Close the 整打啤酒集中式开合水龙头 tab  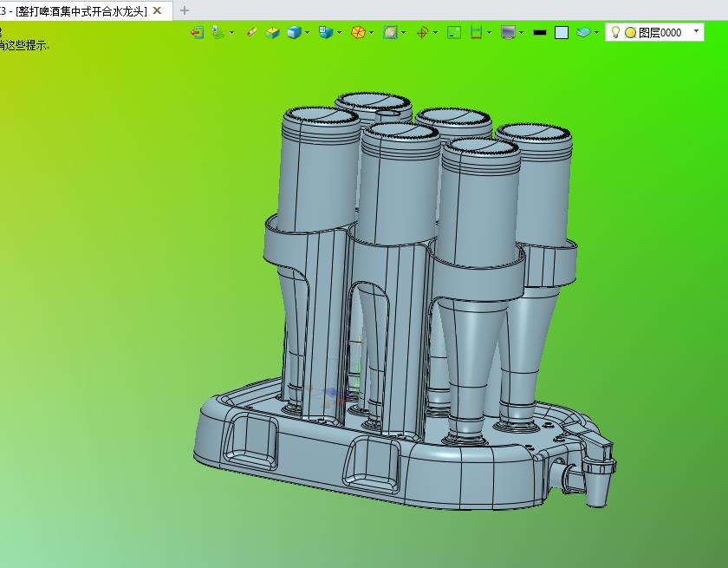click(158, 10)
